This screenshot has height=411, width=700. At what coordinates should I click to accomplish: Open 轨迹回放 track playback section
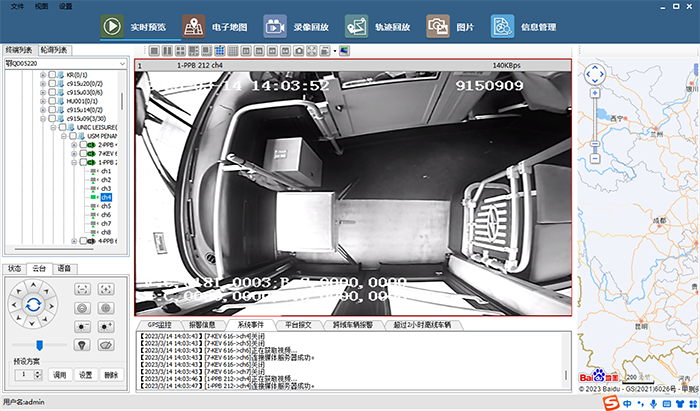tap(378, 27)
